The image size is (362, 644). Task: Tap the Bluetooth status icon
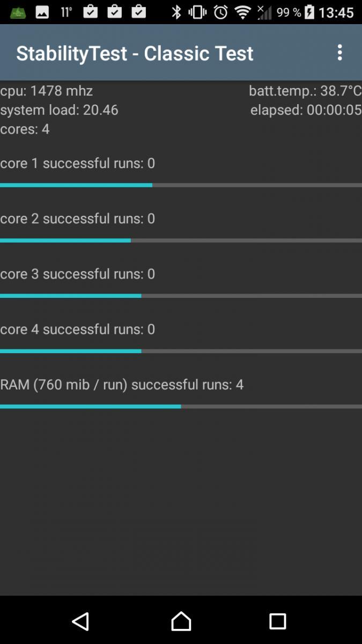tap(176, 12)
